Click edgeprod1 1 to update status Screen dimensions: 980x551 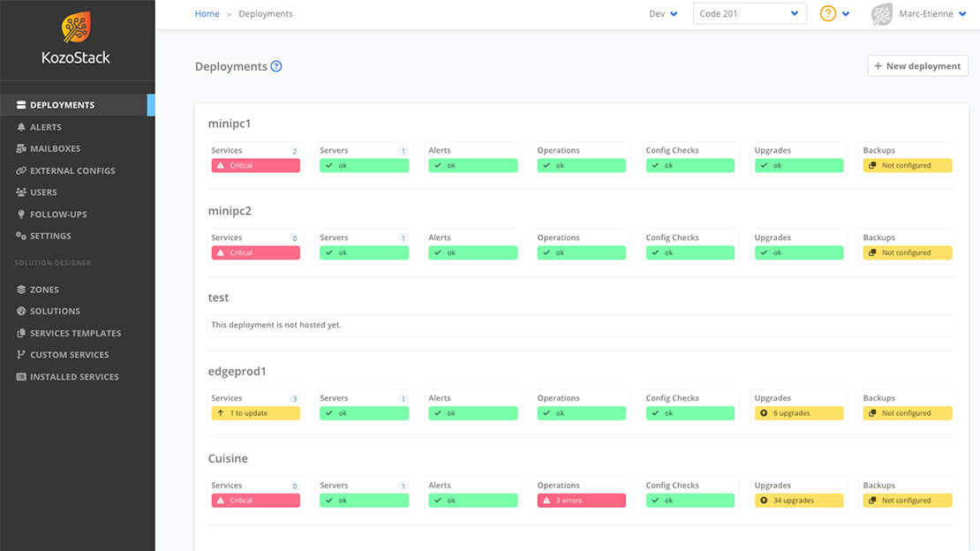[x=256, y=413]
